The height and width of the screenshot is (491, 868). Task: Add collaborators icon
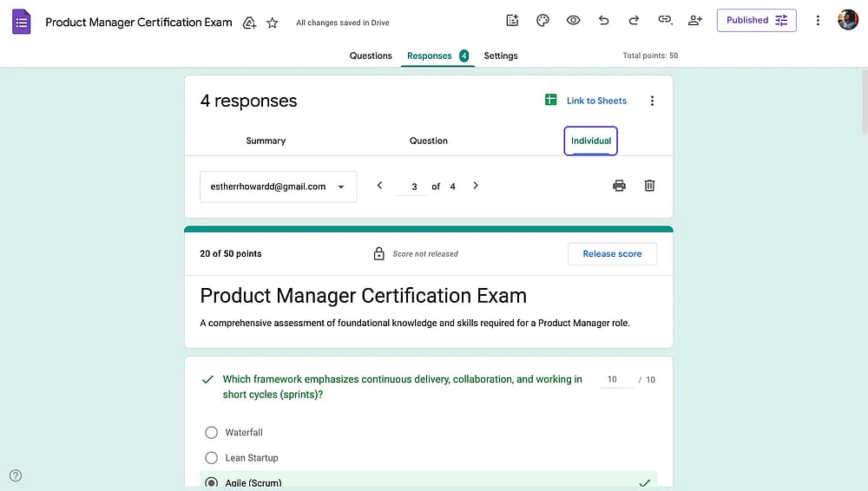pos(694,21)
